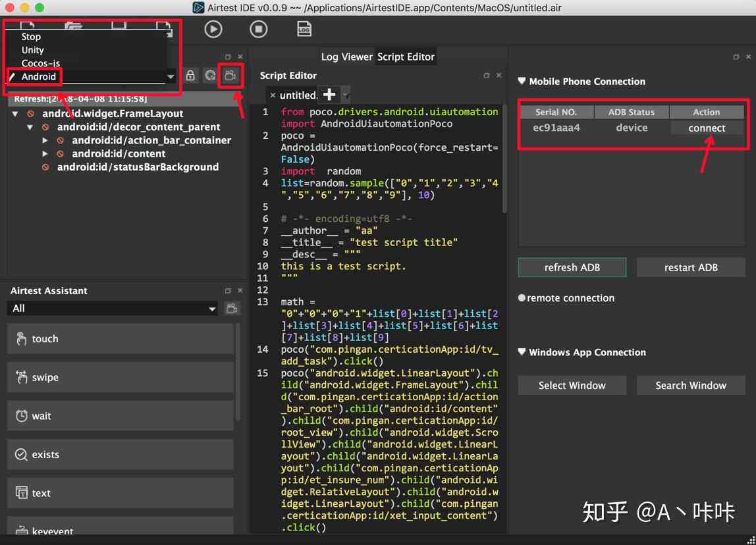Screen dimensions: 756x545
Task: Click the ADB Status column header
Action: pyautogui.click(x=631, y=112)
